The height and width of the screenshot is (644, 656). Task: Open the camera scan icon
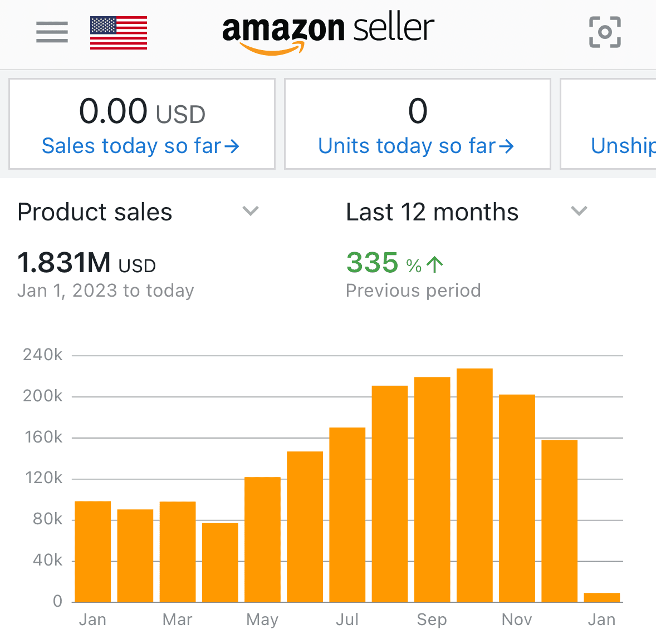605,32
